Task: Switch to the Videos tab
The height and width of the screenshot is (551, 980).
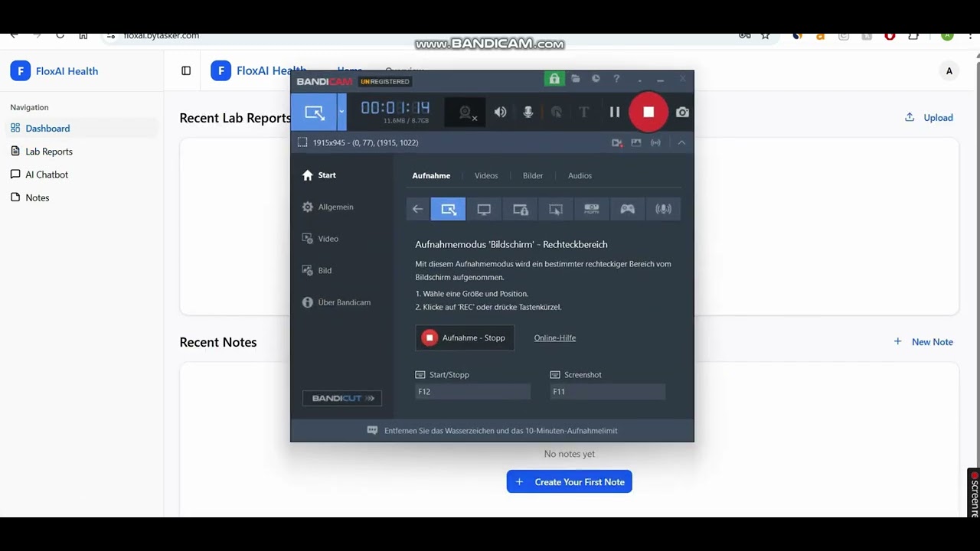Action: coord(486,175)
